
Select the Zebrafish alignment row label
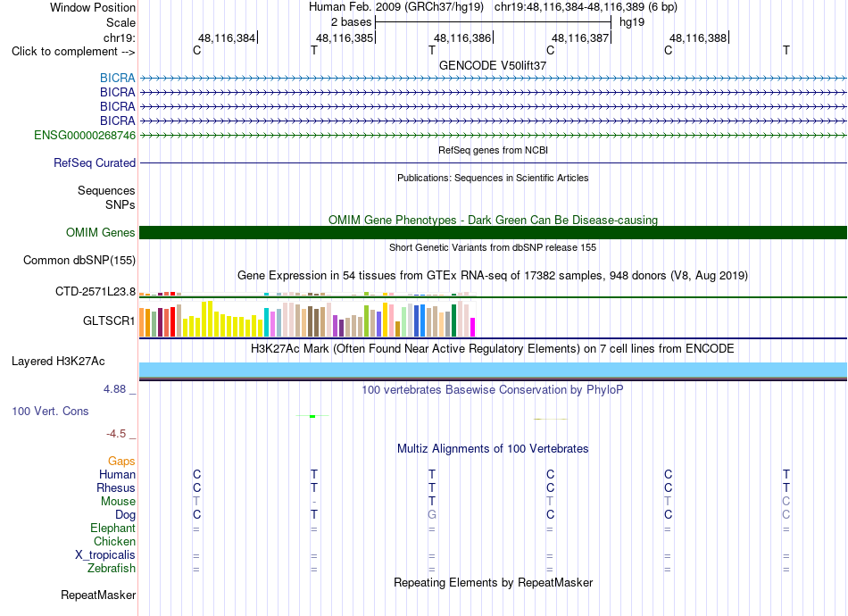112,569
